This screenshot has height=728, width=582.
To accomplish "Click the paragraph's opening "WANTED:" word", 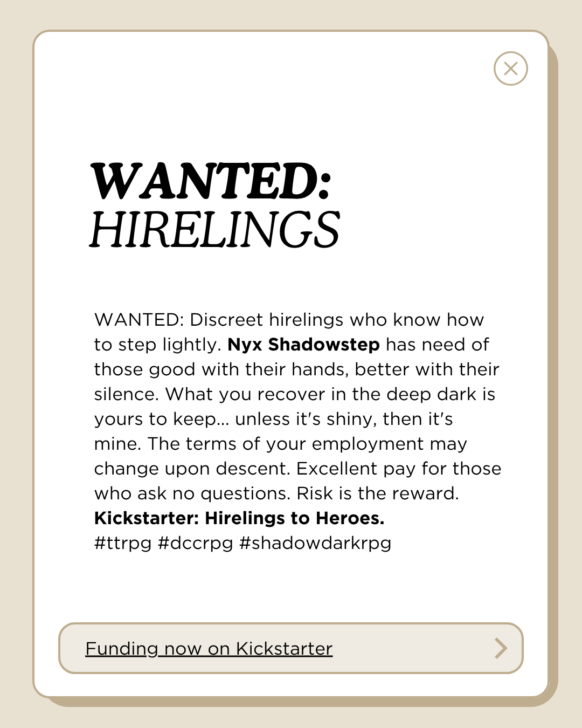I will [x=140, y=320].
